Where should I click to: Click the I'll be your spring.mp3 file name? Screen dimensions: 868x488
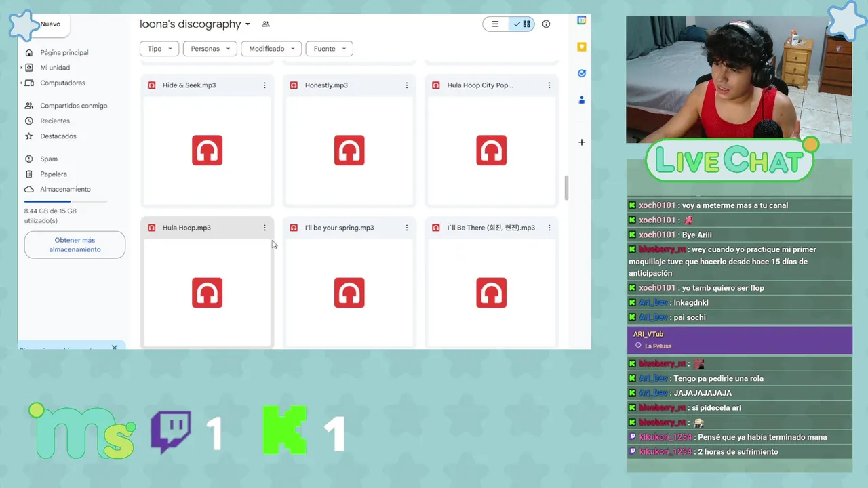(339, 228)
